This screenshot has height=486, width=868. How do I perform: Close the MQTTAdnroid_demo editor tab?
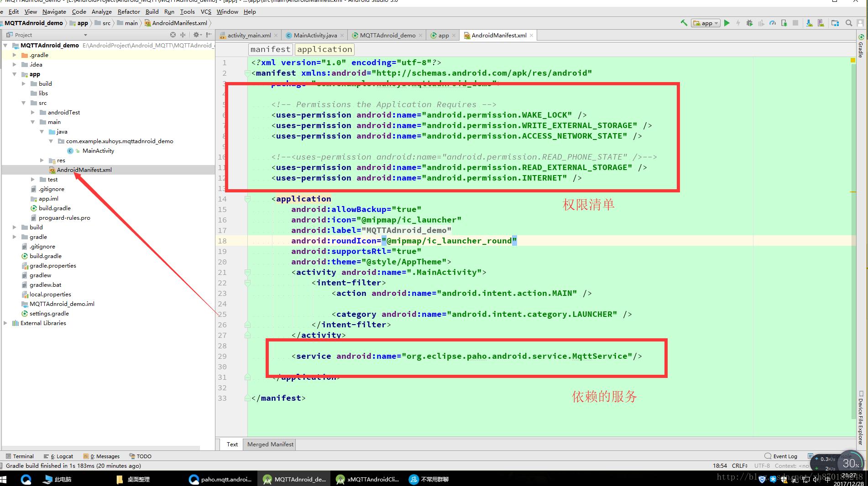coord(420,35)
